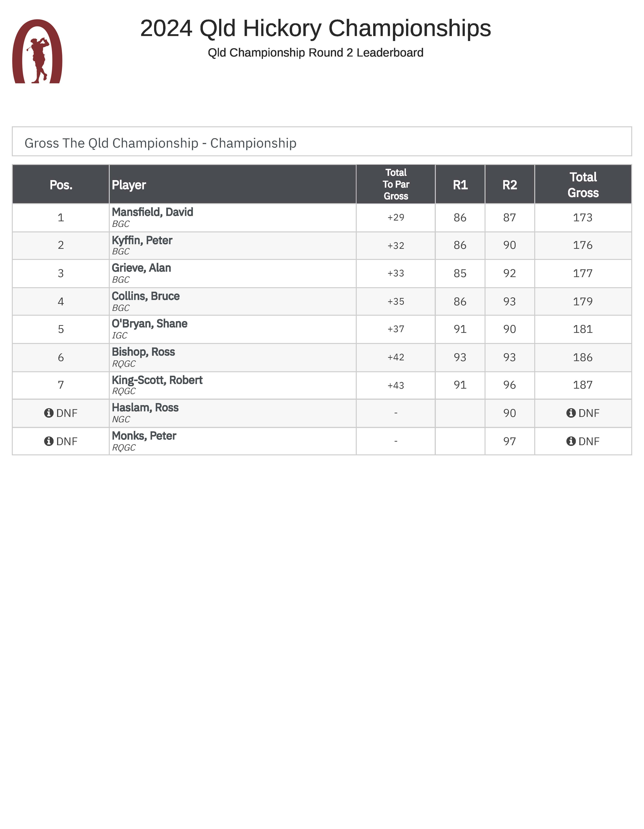Open player Mansfield, David
The image size is (644, 829).
point(152,212)
